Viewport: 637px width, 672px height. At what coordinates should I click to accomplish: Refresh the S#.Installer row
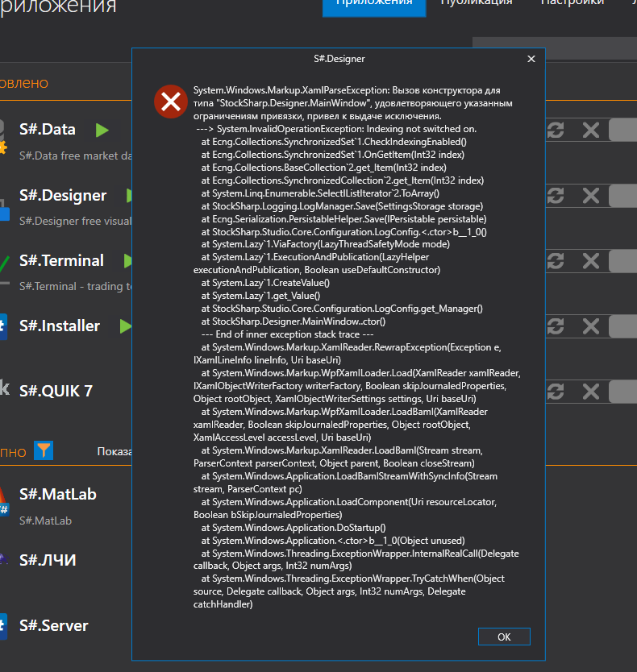pyautogui.click(x=556, y=326)
